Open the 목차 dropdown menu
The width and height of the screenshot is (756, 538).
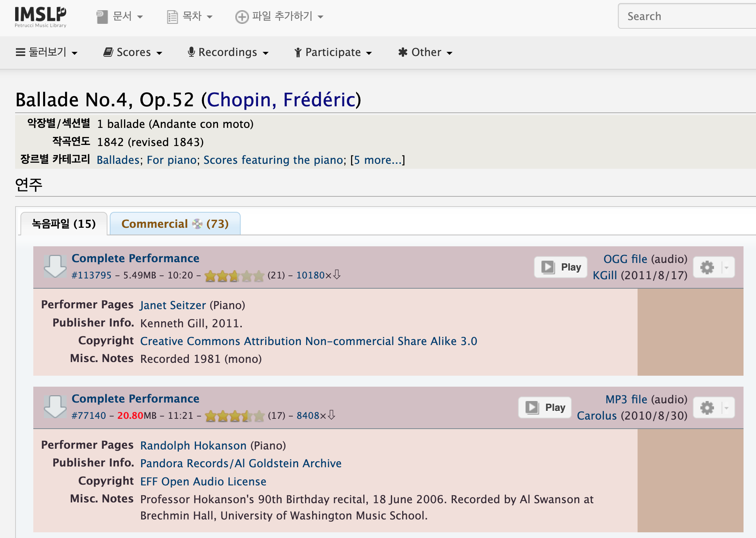coord(190,17)
